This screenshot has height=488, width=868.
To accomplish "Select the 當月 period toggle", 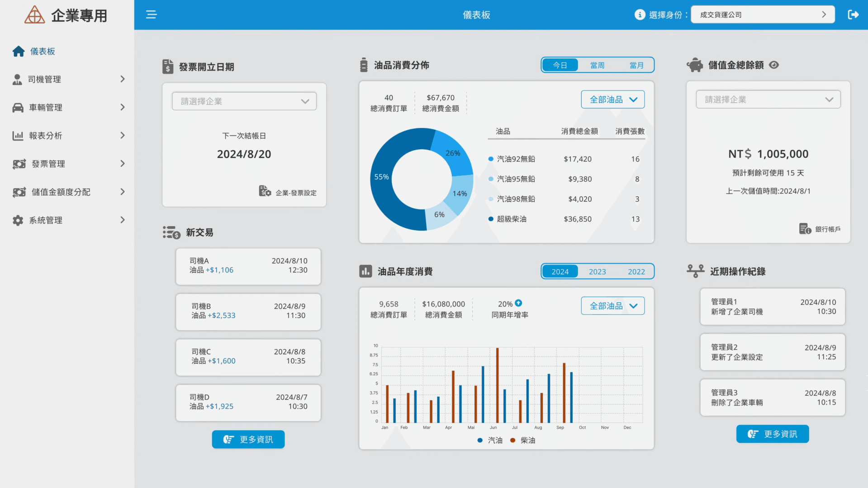I will point(636,65).
